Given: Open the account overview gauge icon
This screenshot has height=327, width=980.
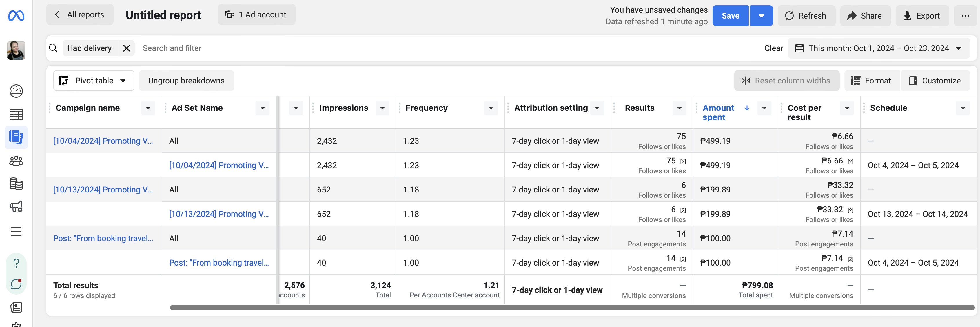Looking at the screenshot, I should click(16, 91).
